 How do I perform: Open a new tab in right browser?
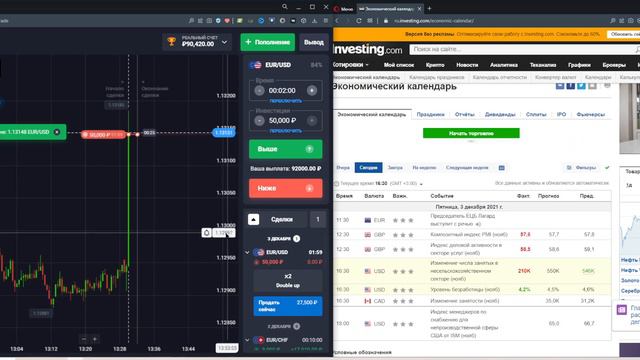[x=429, y=8]
